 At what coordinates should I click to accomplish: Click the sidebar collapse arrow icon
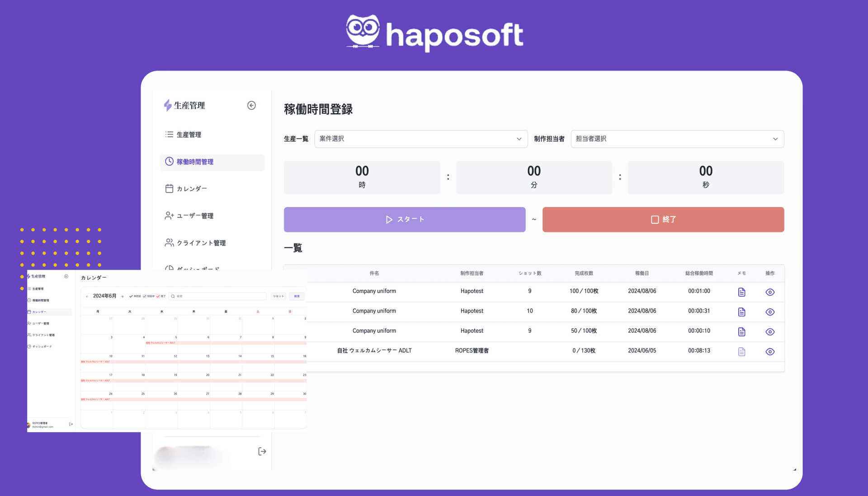pos(251,105)
